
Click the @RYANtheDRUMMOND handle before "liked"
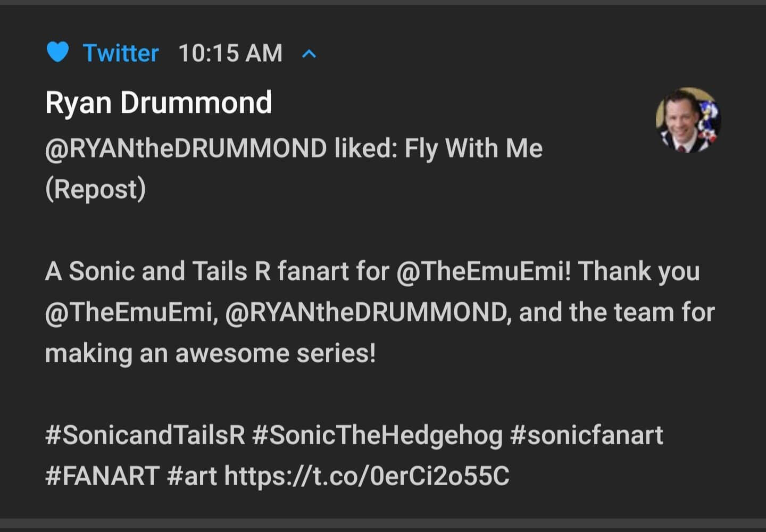[186, 148]
